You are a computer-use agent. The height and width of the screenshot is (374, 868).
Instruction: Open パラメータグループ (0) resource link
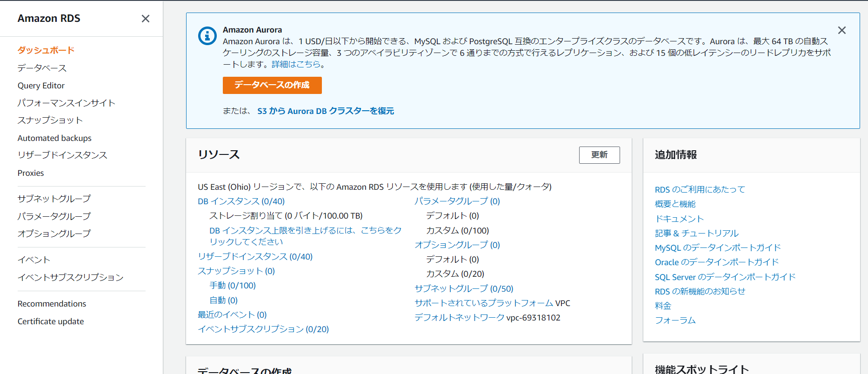coord(457,201)
